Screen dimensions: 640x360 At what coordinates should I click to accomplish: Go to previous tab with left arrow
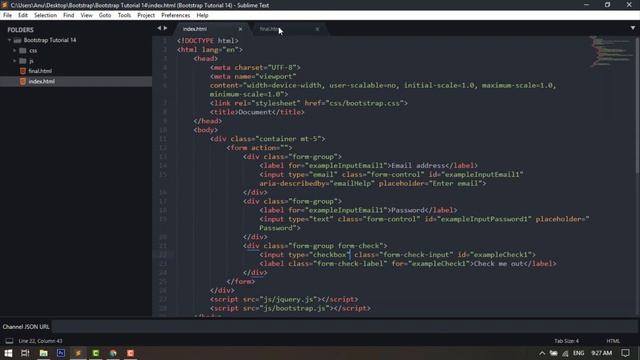159,28
